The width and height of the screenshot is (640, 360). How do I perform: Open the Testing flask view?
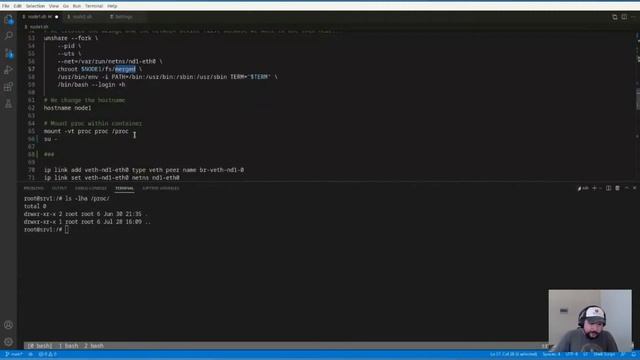8,104
